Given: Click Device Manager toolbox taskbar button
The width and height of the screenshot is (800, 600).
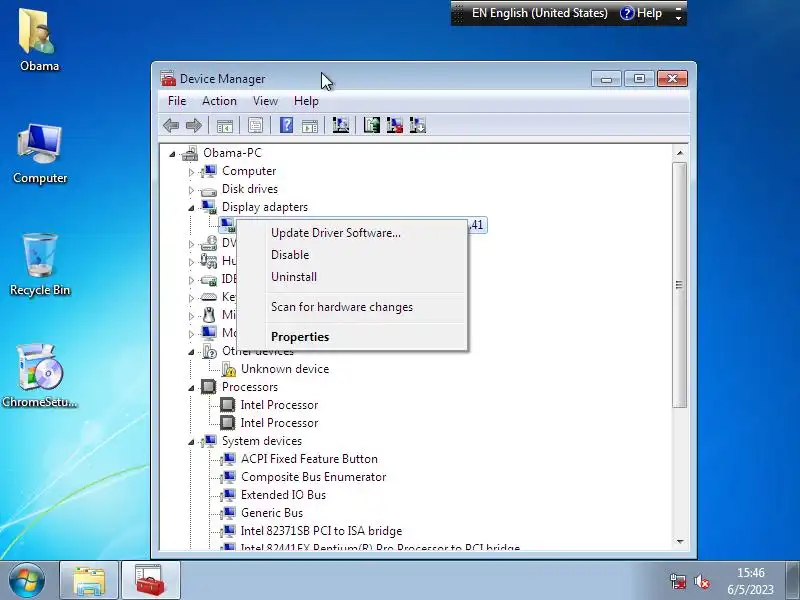Looking at the screenshot, I should point(150,581).
